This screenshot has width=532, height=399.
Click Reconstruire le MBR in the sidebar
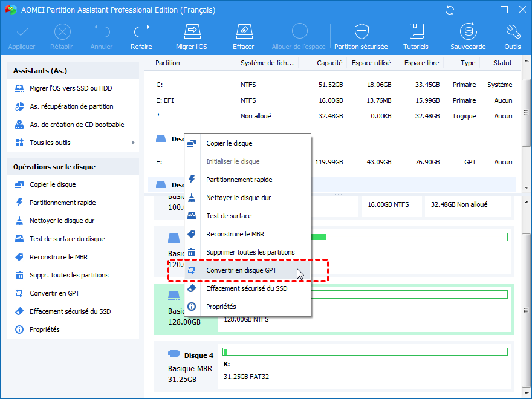(59, 257)
